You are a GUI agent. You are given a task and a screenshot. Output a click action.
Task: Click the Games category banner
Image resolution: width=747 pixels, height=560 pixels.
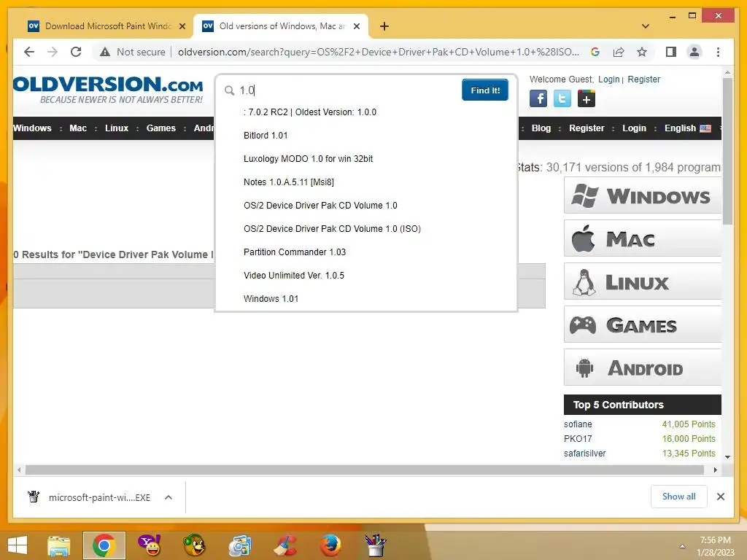[643, 324]
